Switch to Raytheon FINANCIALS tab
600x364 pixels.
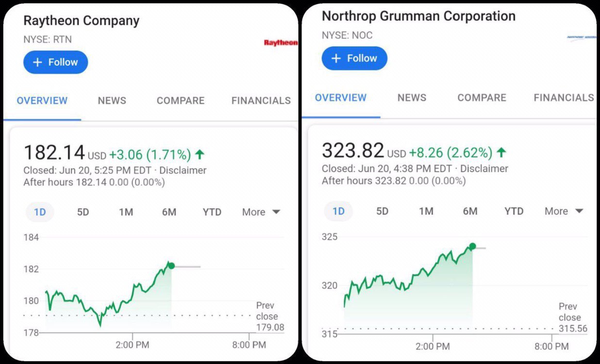[261, 100]
